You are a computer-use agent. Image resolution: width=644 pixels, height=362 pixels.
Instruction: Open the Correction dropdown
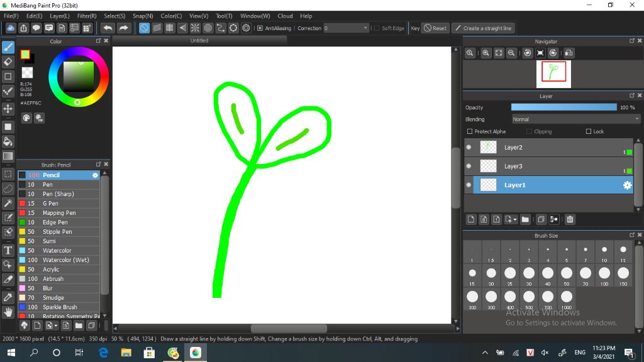(x=346, y=28)
